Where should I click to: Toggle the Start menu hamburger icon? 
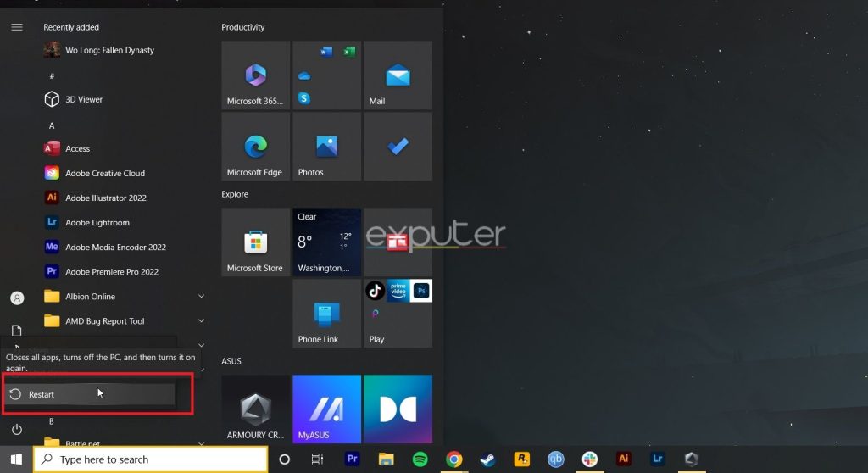(x=17, y=27)
